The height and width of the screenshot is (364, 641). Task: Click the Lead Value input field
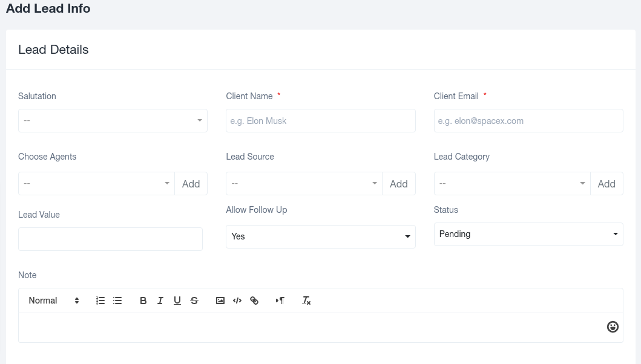(110, 239)
